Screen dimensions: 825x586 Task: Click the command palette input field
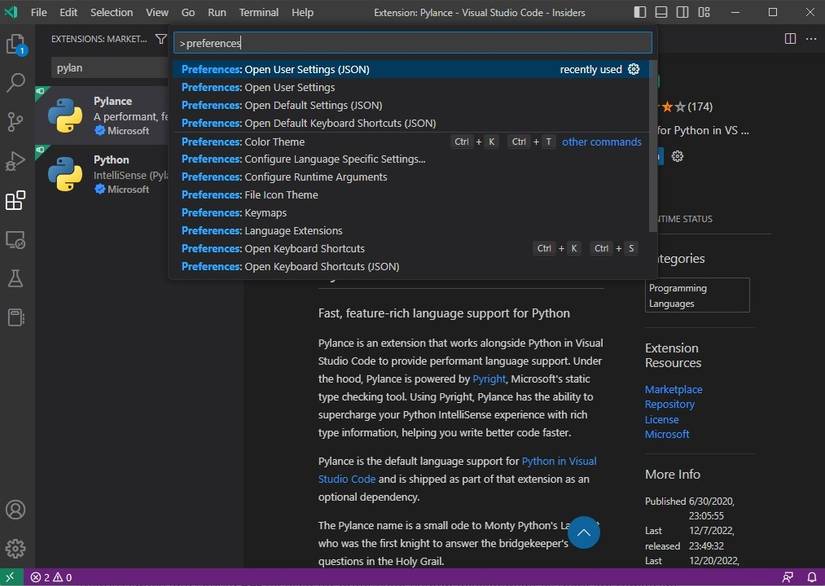tap(412, 43)
